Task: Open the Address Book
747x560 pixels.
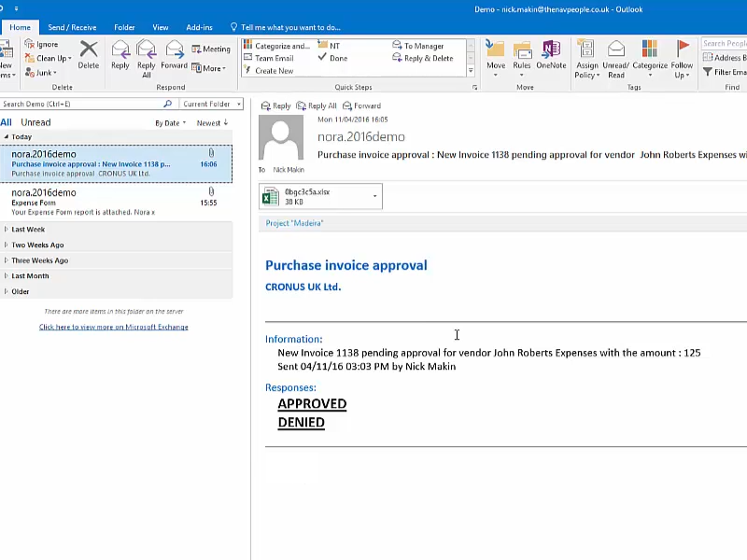Action: 725,58
